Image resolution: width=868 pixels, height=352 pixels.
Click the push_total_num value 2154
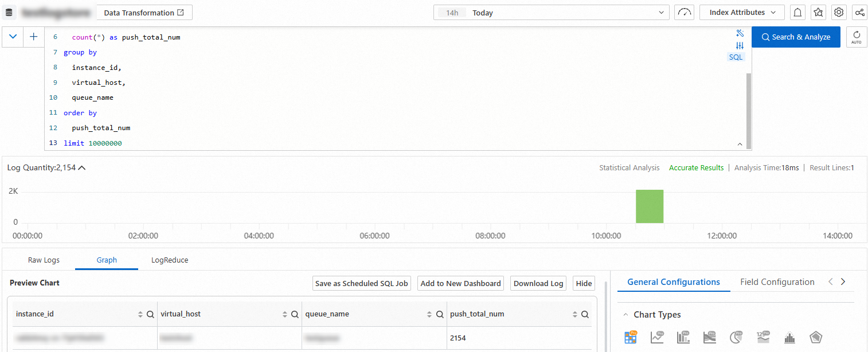(x=458, y=338)
